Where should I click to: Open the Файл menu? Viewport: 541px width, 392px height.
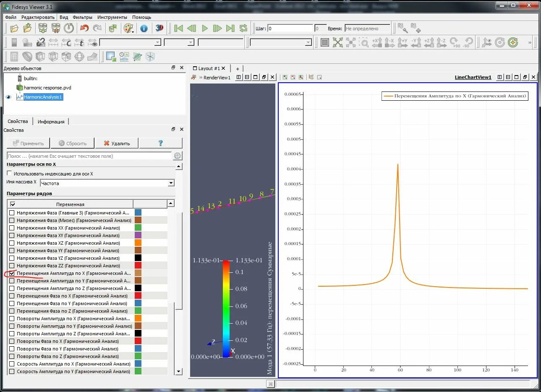[x=10, y=17]
